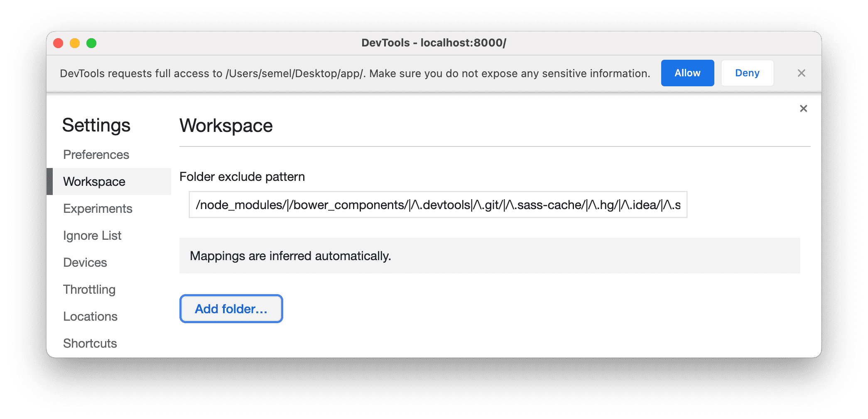Screen dimensions: 868x419
Task: Select the Throttling settings category
Action: coord(89,289)
